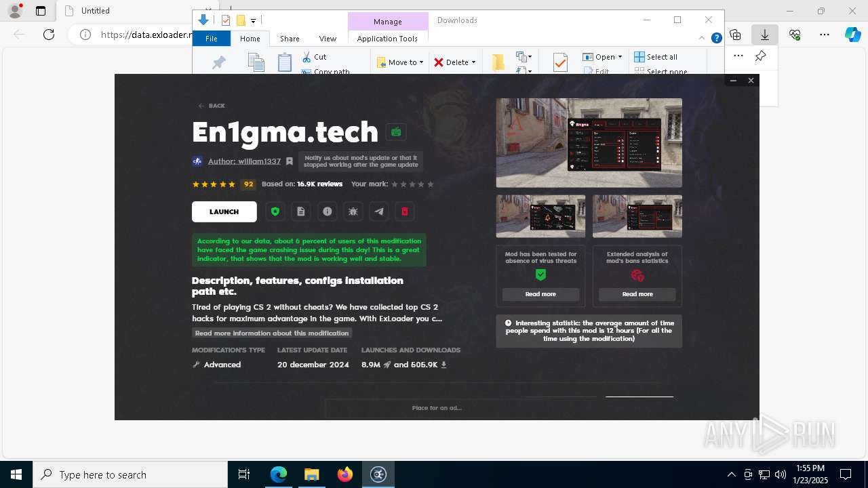The height and width of the screenshot is (488, 868).
Task: Rate the mod with the fifth Your mark star
Action: point(430,184)
